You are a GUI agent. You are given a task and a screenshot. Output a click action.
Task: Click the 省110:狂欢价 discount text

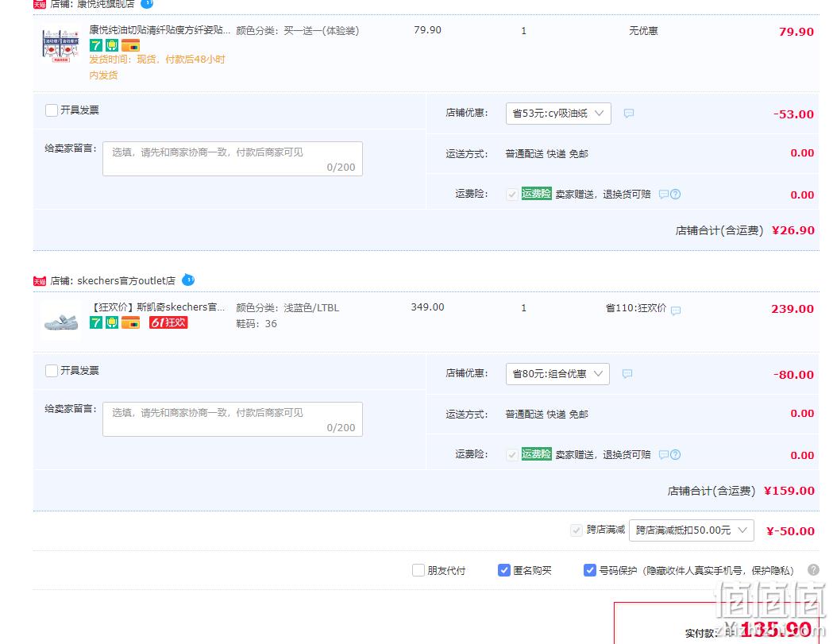[636, 307]
